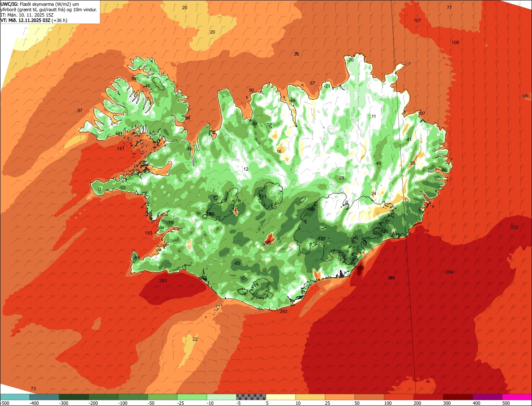Click the map value 67 off north coast

click(x=313, y=83)
